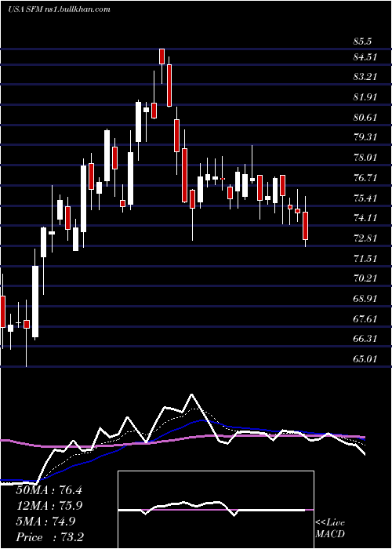This screenshot has height=549, width=392.
Task: Click the 67.61 price axis label
Action: click(x=366, y=319)
